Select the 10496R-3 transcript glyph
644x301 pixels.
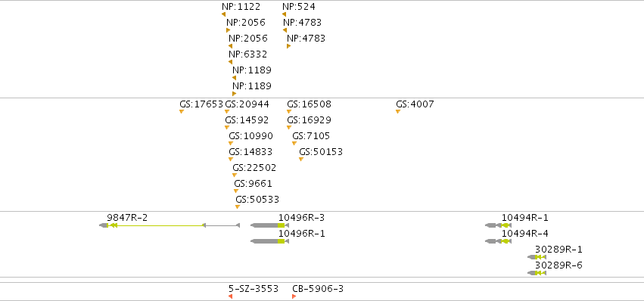tap(270, 225)
